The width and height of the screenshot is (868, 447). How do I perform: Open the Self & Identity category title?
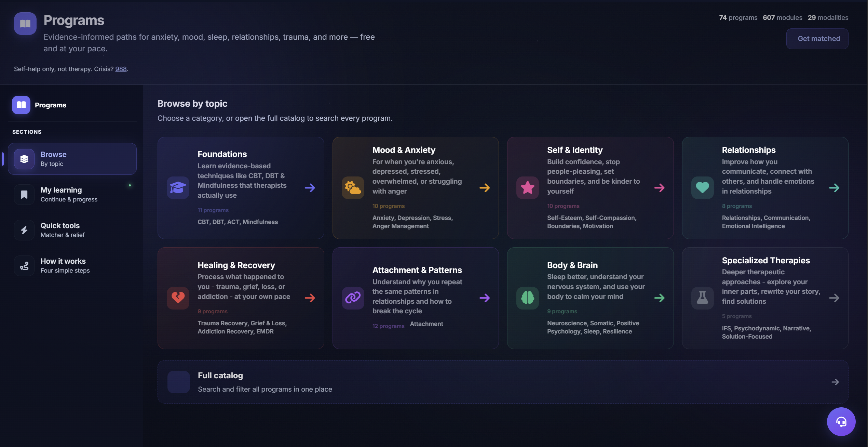[x=575, y=150]
